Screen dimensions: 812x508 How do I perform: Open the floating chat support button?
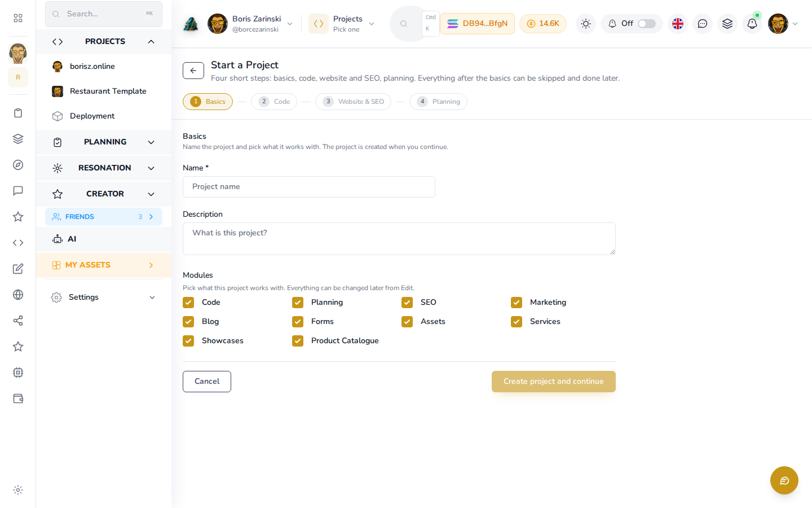[x=784, y=480]
